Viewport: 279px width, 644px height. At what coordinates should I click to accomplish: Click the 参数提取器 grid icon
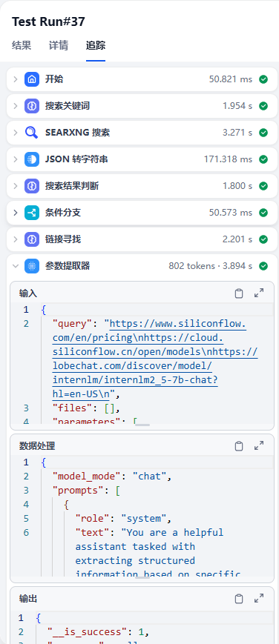(32, 266)
